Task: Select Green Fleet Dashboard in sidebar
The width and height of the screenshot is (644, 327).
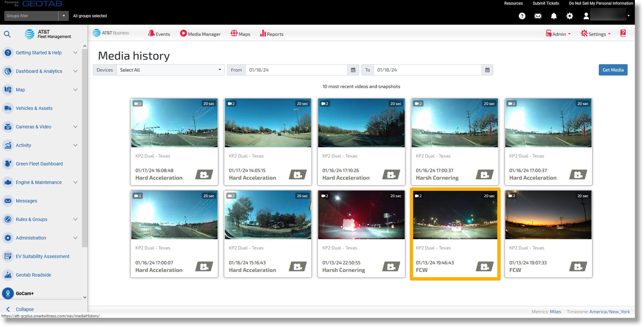Action: click(x=39, y=164)
